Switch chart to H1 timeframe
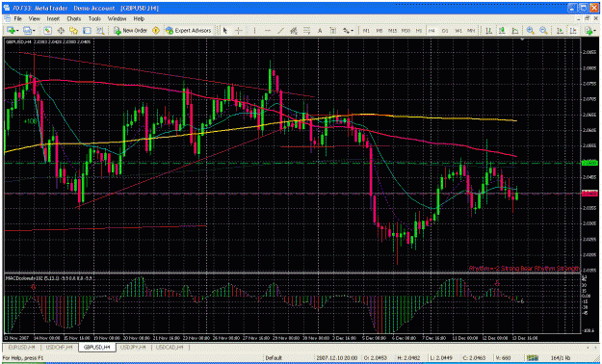 pyautogui.click(x=419, y=31)
